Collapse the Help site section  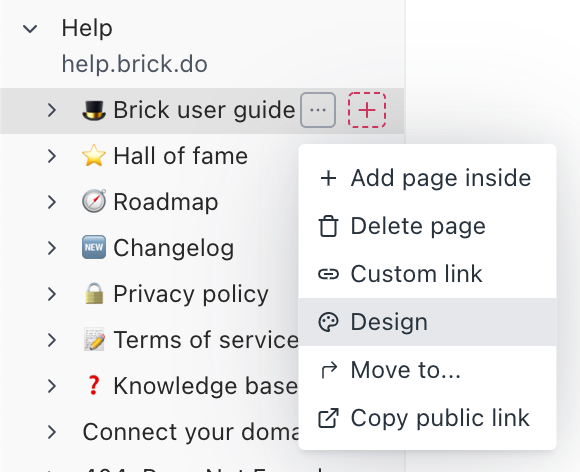tap(30, 28)
